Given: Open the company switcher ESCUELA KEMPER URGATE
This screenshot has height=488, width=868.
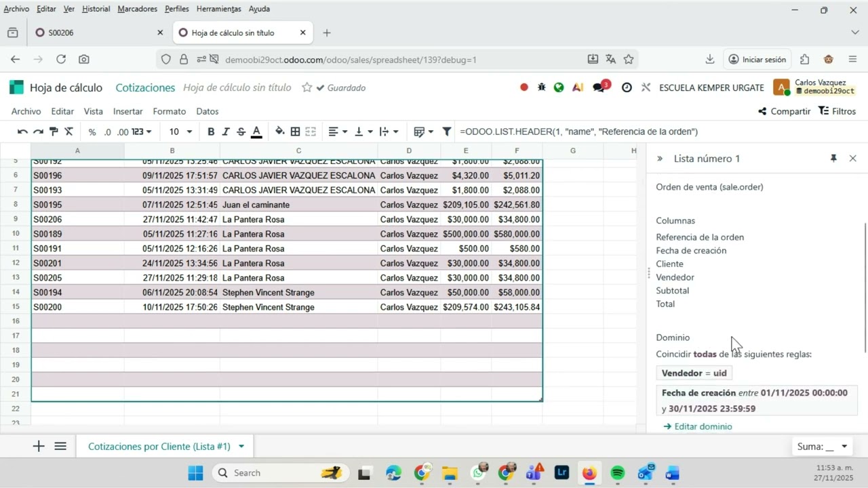Looking at the screenshot, I should tap(711, 87).
